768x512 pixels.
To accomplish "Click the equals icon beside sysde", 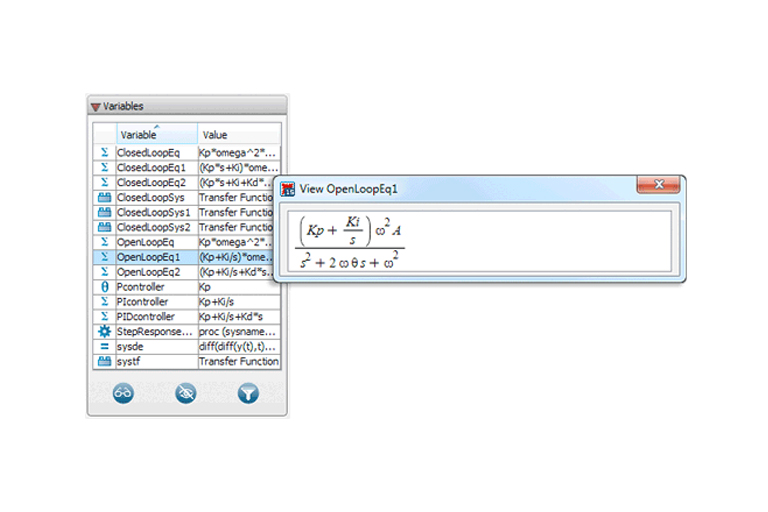I will (x=104, y=346).
